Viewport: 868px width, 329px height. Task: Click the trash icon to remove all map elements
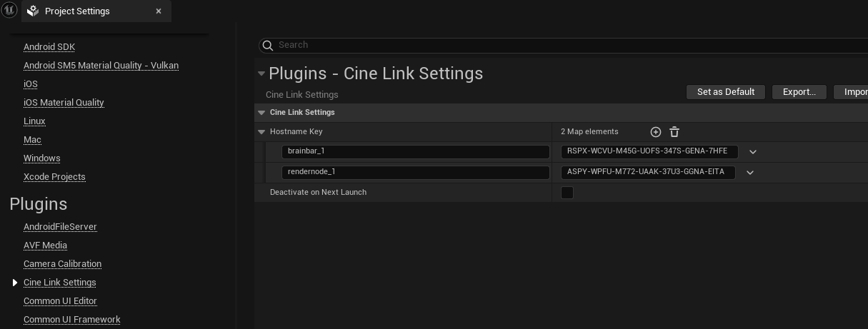click(674, 132)
